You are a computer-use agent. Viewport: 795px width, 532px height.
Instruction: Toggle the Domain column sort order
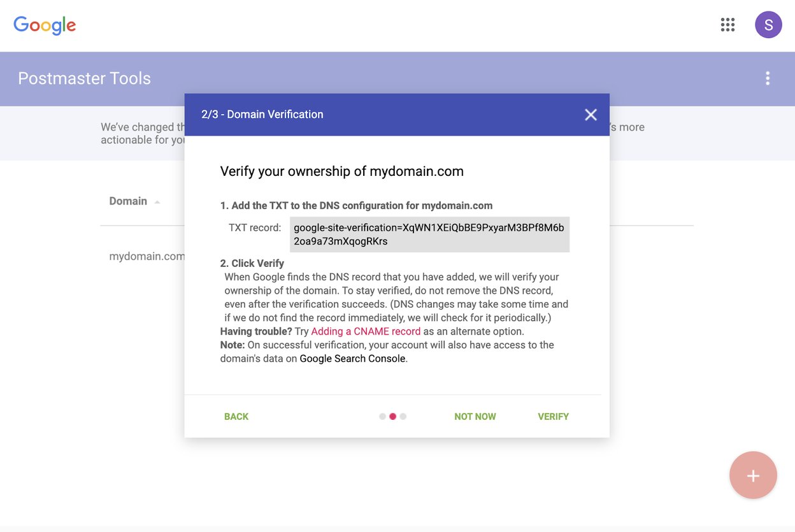(x=128, y=201)
